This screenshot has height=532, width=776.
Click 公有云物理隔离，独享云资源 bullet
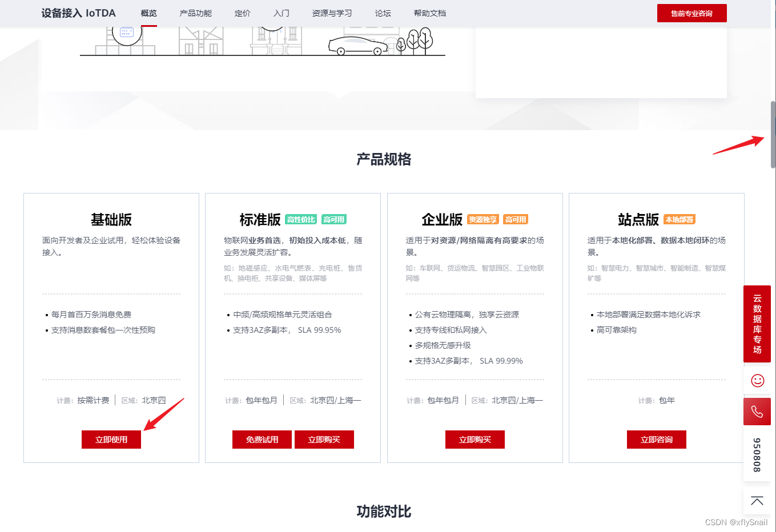point(467,315)
